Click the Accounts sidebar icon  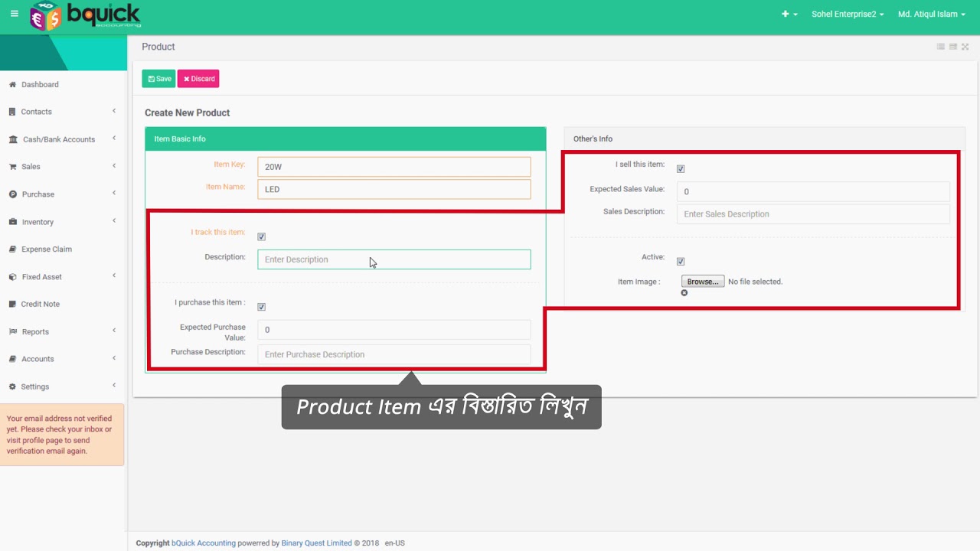coord(13,359)
